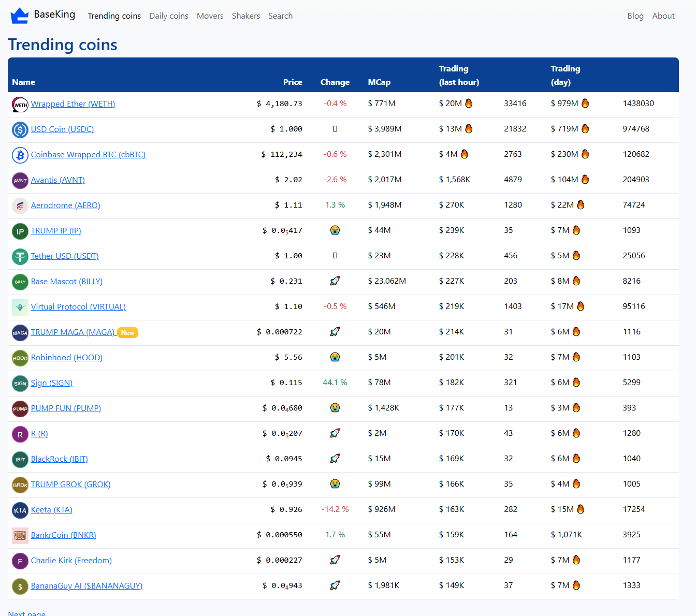696x616 pixels.
Task: Click the Base Mascot BILLY coin icon
Action: 20,282
